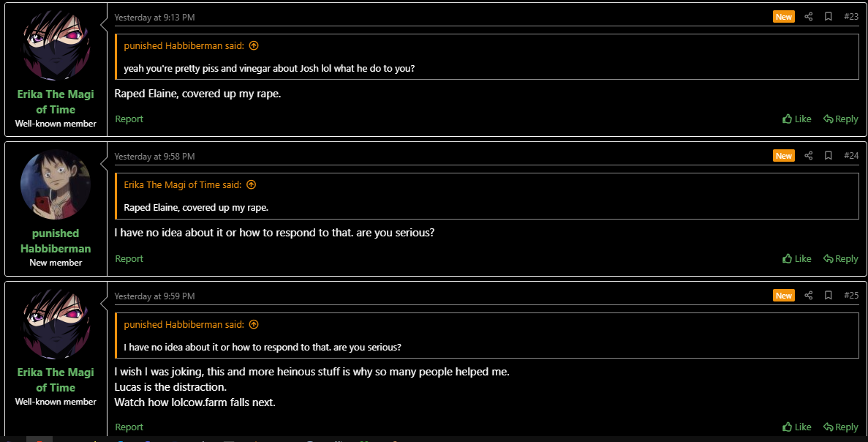Report post #24 by punished Habbiberman
Image resolution: width=868 pixels, height=442 pixels.
point(129,258)
